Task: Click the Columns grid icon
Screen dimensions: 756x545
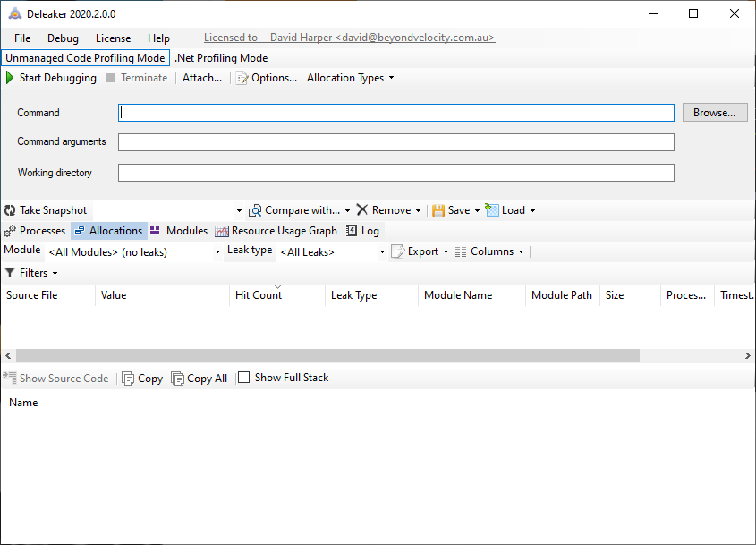Action: [461, 251]
